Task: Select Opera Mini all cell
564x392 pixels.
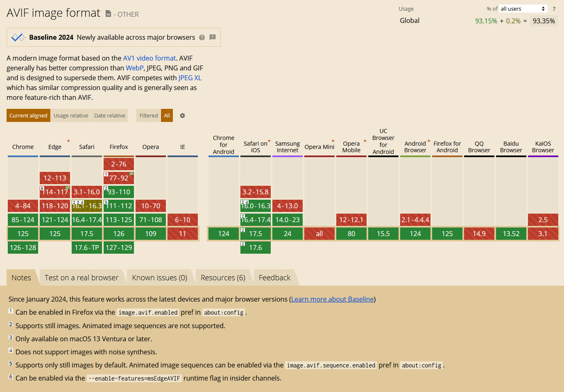Action: pyautogui.click(x=319, y=234)
